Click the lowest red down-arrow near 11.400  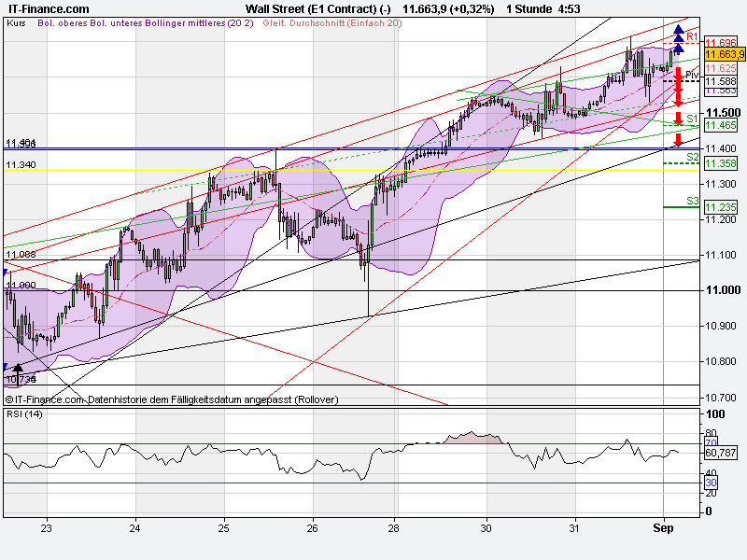tap(678, 140)
